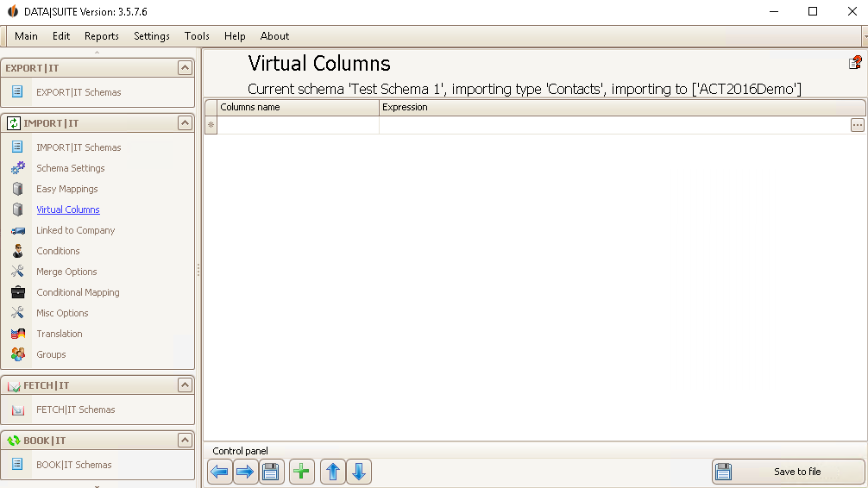Open the Edit menu
This screenshot has width=868, height=488.
(x=61, y=36)
